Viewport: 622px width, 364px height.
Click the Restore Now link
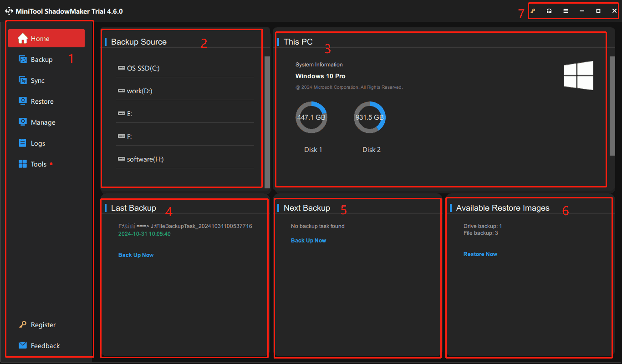(480, 254)
